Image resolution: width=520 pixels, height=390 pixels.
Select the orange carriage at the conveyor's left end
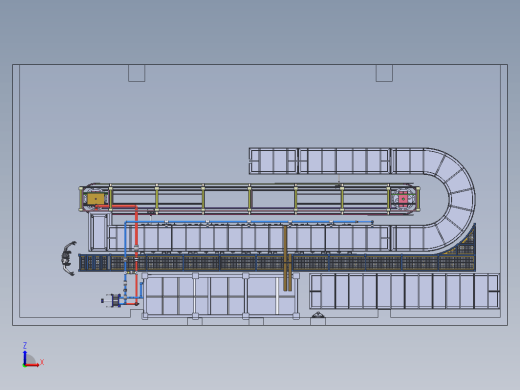(96, 199)
